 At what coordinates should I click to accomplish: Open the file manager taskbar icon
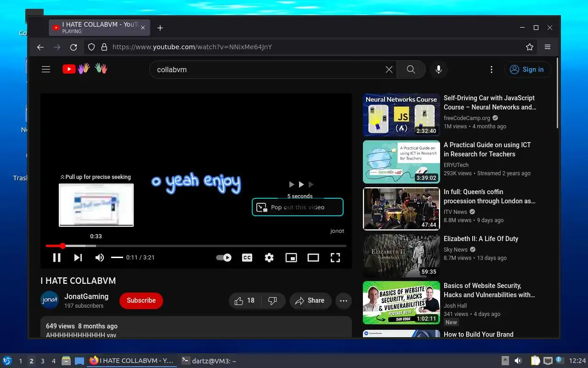[66, 361]
